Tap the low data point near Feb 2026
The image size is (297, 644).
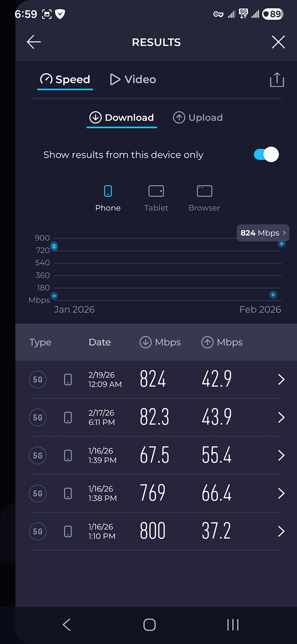pyautogui.click(x=273, y=295)
